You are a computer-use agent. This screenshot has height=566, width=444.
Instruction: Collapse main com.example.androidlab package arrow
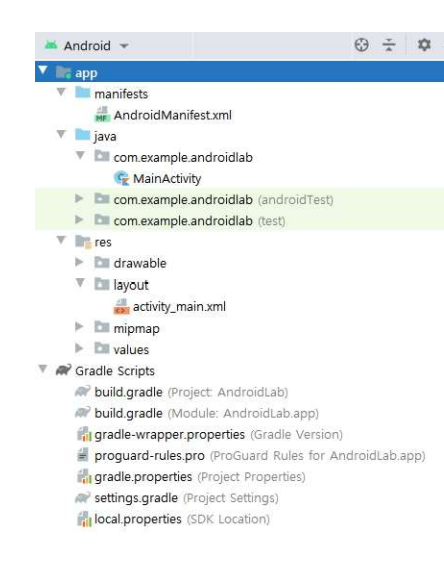click(80, 155)
